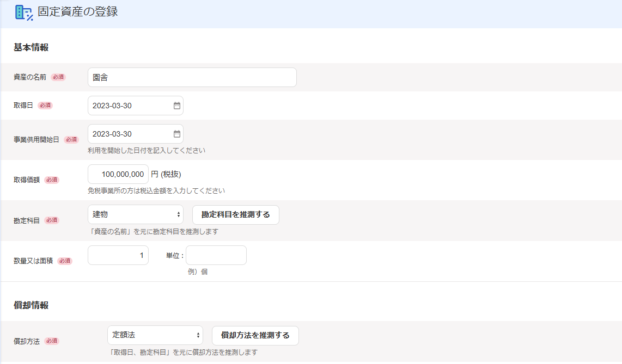This screenshot has width=622, height=364.
Task: Click the 償却方法 label text
Action: [27, 342]
